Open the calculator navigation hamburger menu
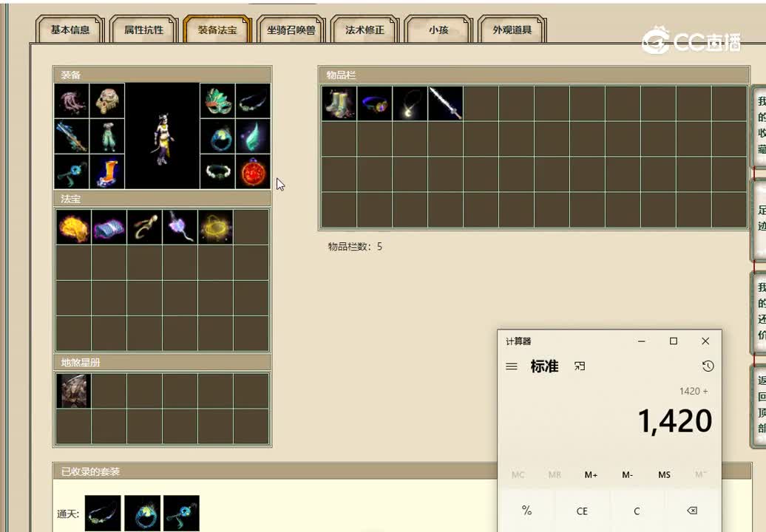766x532 pixels. (512, 366)
